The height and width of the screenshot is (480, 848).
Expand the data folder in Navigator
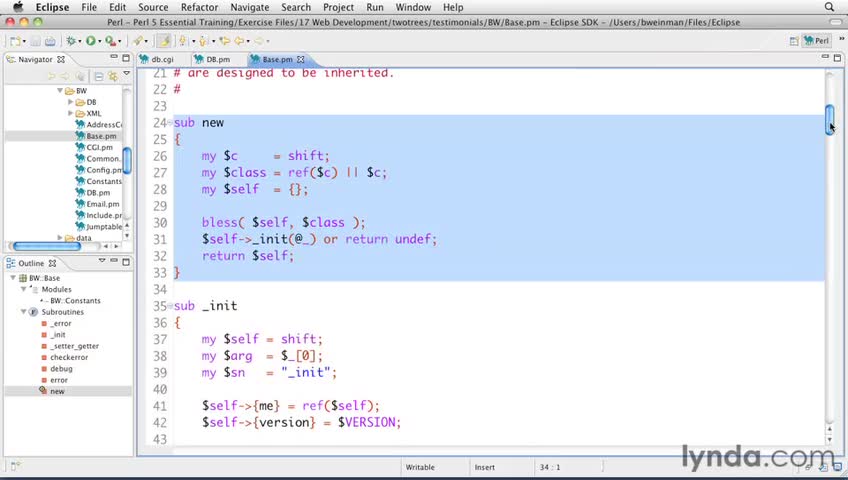[60, 238]
